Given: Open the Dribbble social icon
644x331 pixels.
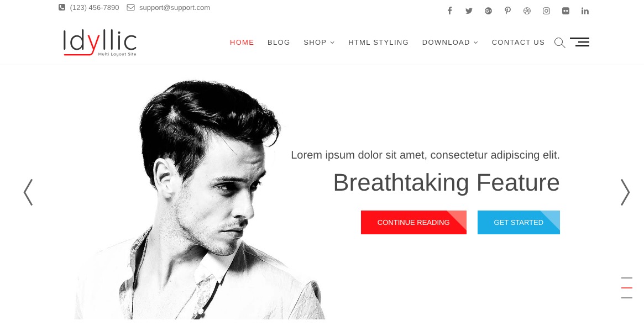Looking at the screenshot, I should tap(527, 10).
